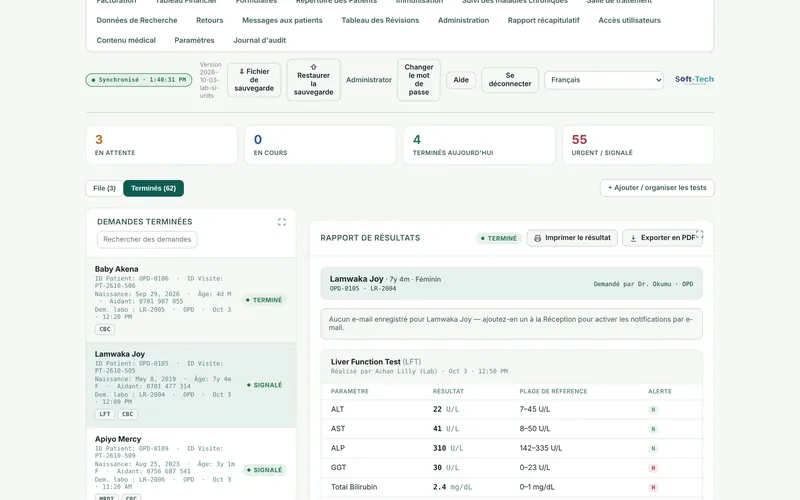Click Se déconnecter button
This screenshot has height=500, width=800.
coord(510,80)
